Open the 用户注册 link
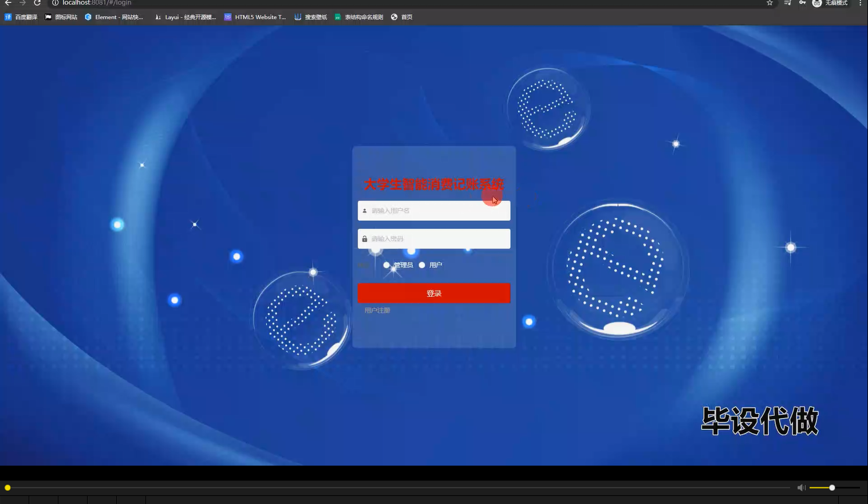The image size is (868, 504). pos(377,310)
